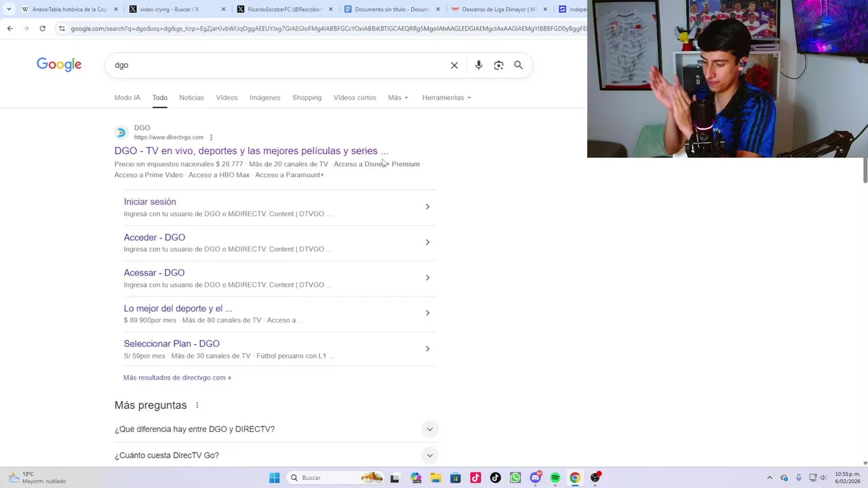868x488 pixels.
Task: Open the site info icon in the address bar
Action: 62,28
